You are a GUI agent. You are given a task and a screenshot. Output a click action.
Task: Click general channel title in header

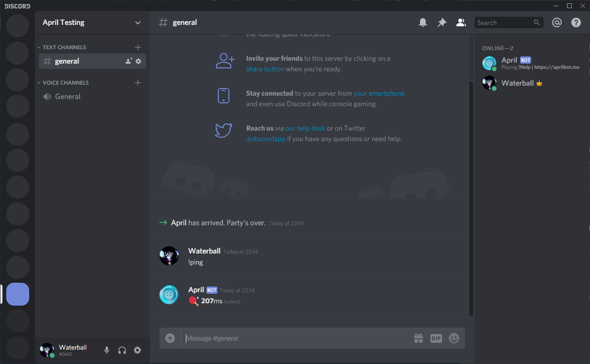(x=185, y=22)
